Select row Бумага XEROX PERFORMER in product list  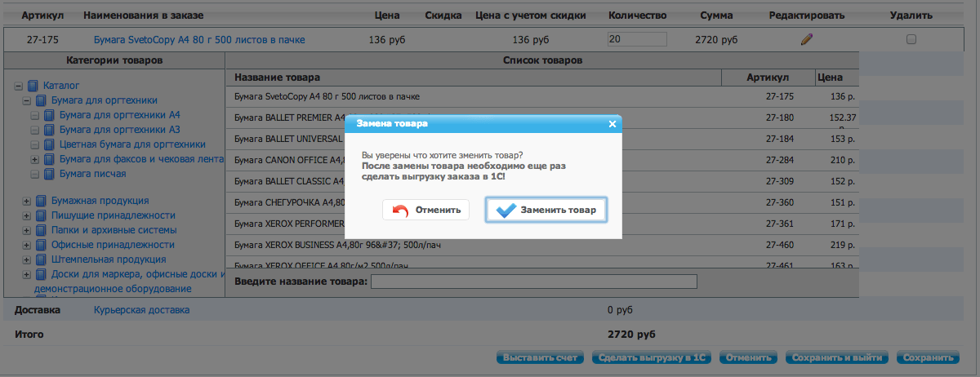(542, 224)
